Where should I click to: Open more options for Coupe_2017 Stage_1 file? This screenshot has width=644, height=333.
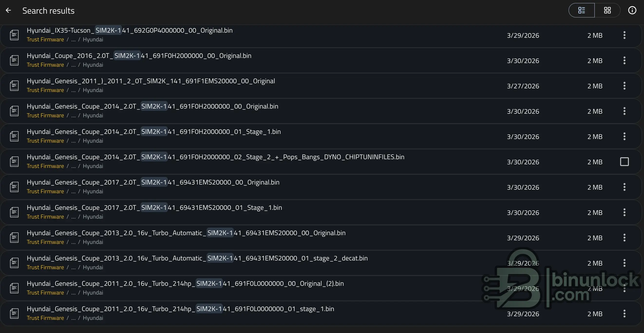624,212
